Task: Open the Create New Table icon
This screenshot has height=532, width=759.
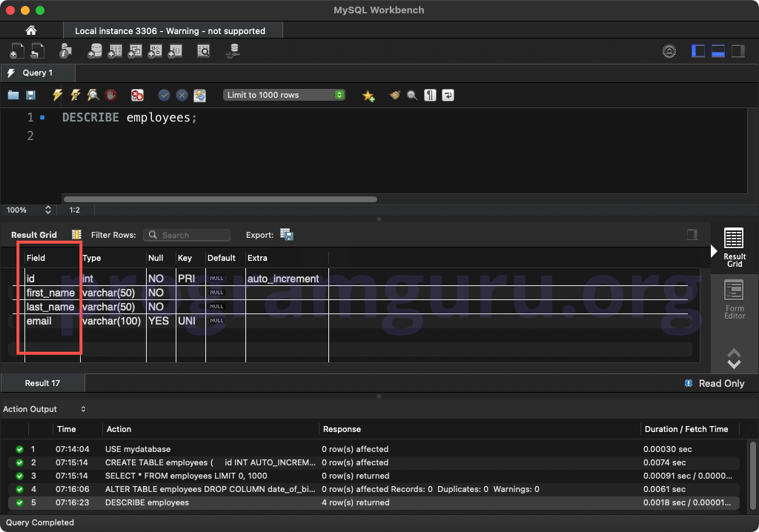Action: click(115, 50)
